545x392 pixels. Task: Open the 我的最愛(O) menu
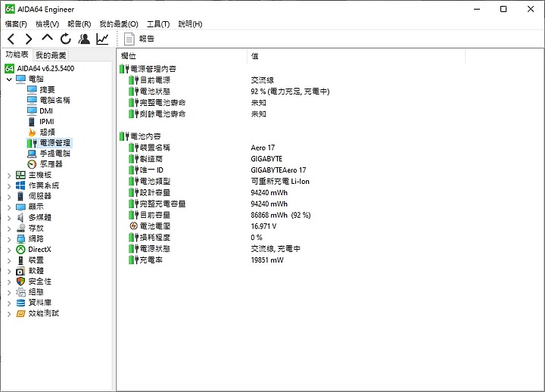tap(119, 24)
